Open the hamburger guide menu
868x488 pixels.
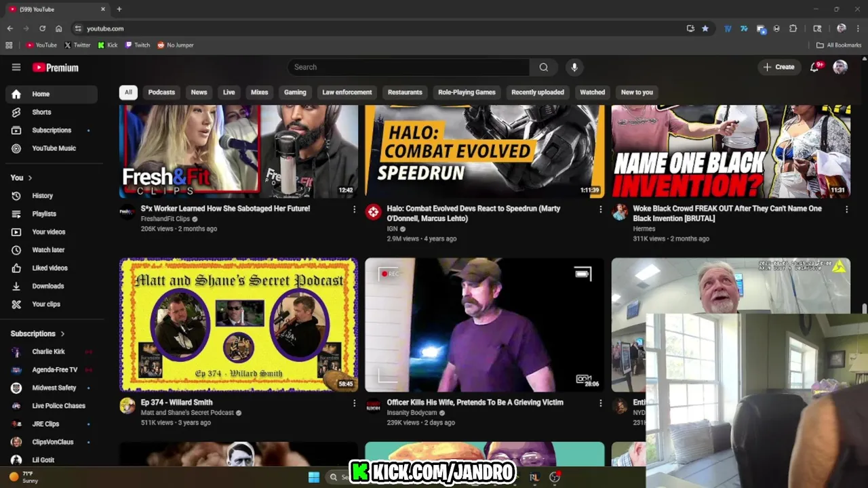(x=16, y=67)
